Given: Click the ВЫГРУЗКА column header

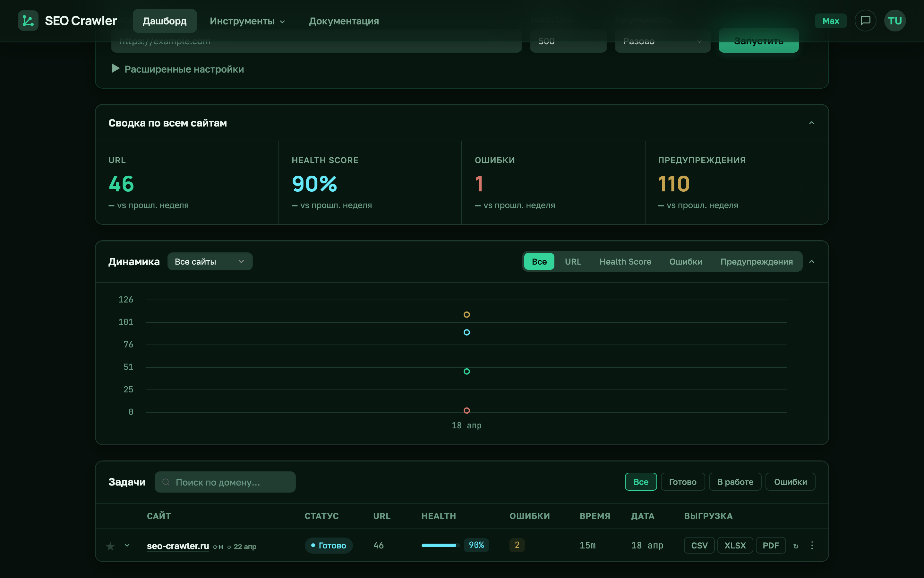Looking at the screenshot, I should (708, 516).
